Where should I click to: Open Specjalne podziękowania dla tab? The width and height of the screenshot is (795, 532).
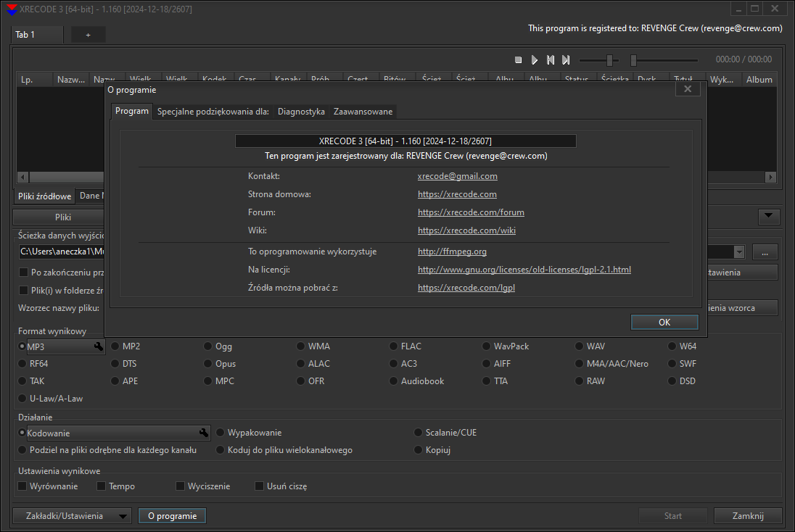[213, 112]
